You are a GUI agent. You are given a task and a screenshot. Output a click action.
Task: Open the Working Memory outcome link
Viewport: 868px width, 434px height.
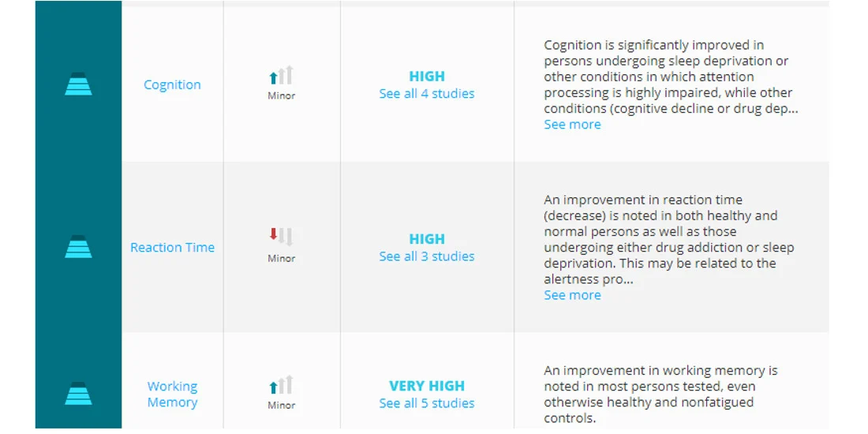172,394
